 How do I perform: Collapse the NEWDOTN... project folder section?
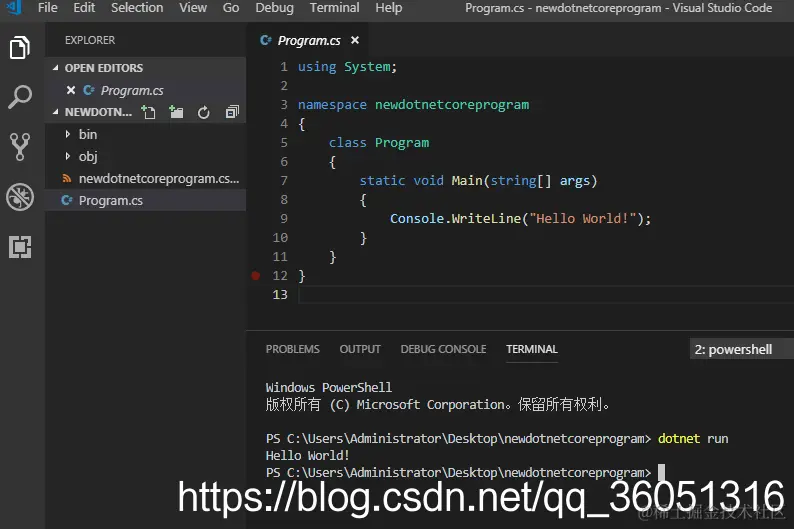[x=56, y=112]
